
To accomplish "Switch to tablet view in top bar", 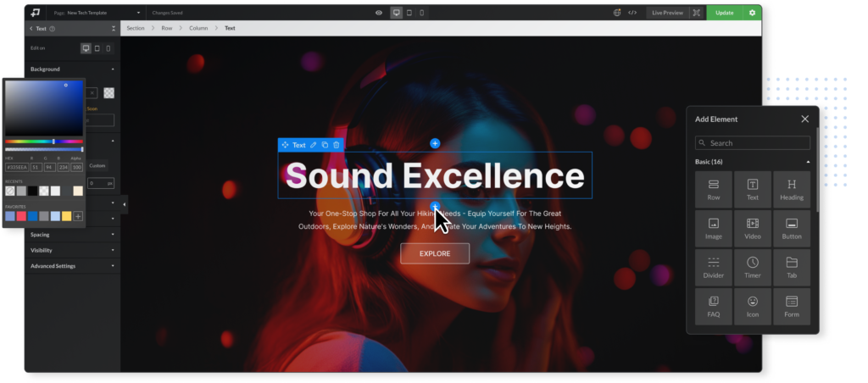I will [409, 13].
